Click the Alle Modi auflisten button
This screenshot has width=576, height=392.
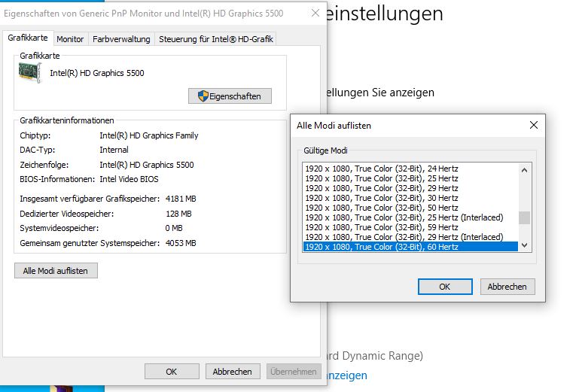[56, 271]
